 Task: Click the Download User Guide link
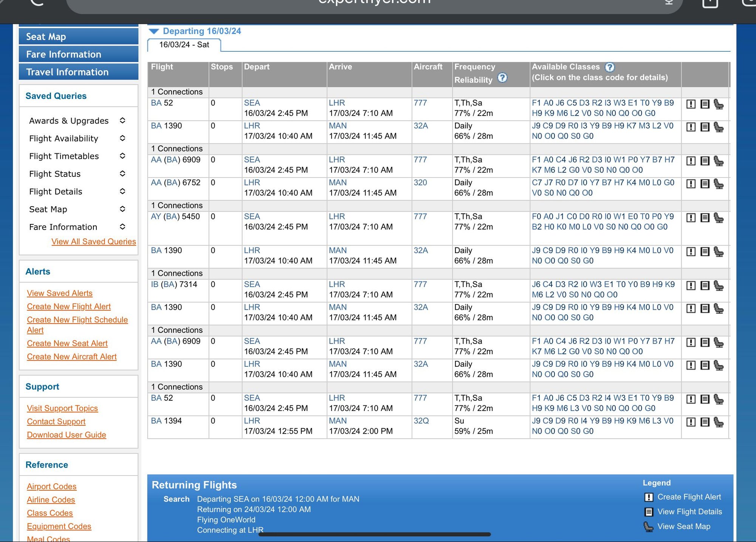[x=66, y=435]
